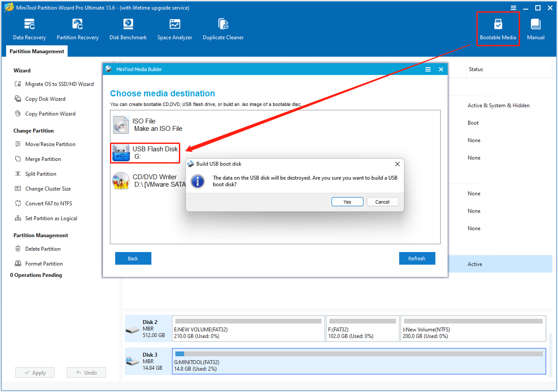Click the Bootable Media icon
558x392 pixels.
click(498, 24)
